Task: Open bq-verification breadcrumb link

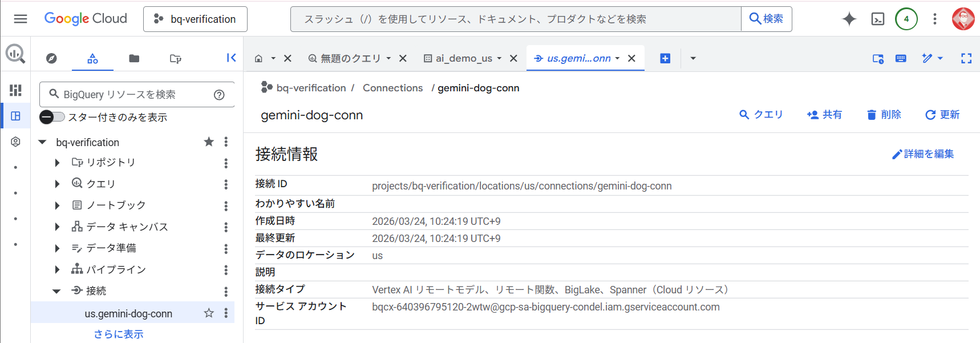Action: [x=311, y=88]
